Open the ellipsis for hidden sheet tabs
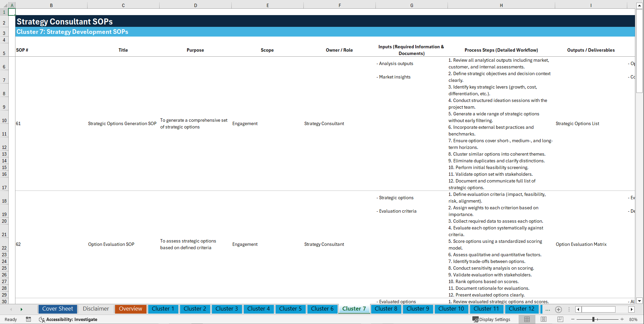Screen dimensions: 644x324 click(x=548, y=309)
